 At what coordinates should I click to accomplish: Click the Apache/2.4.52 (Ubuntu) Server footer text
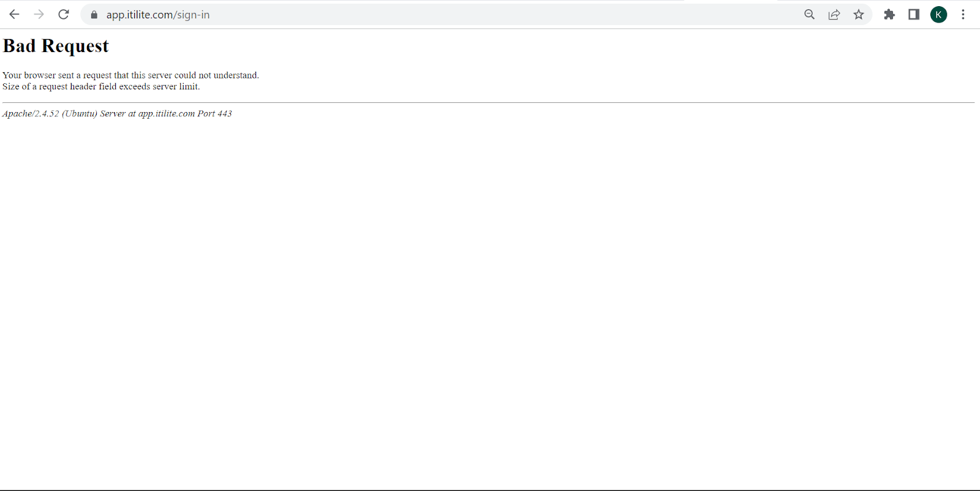pyautogui.click(x=117, y=114)
